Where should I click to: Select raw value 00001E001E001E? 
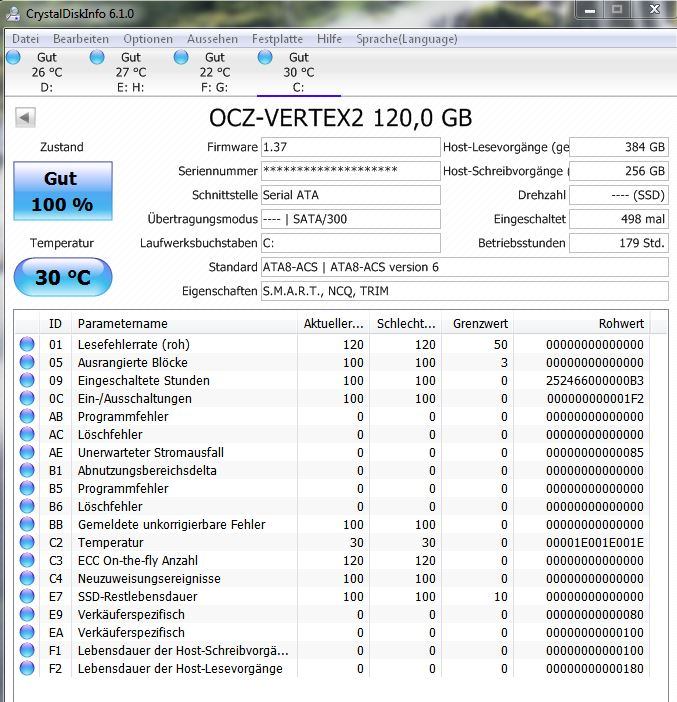tap(595, 543)
